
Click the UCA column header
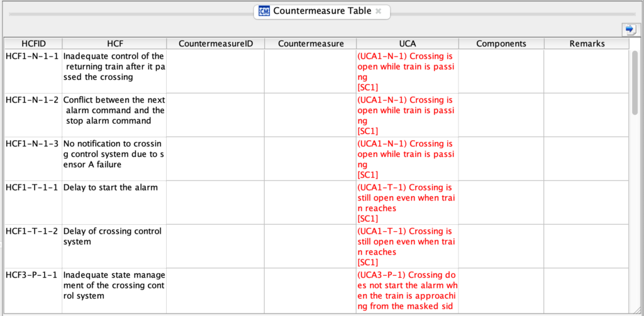point(407,43)
